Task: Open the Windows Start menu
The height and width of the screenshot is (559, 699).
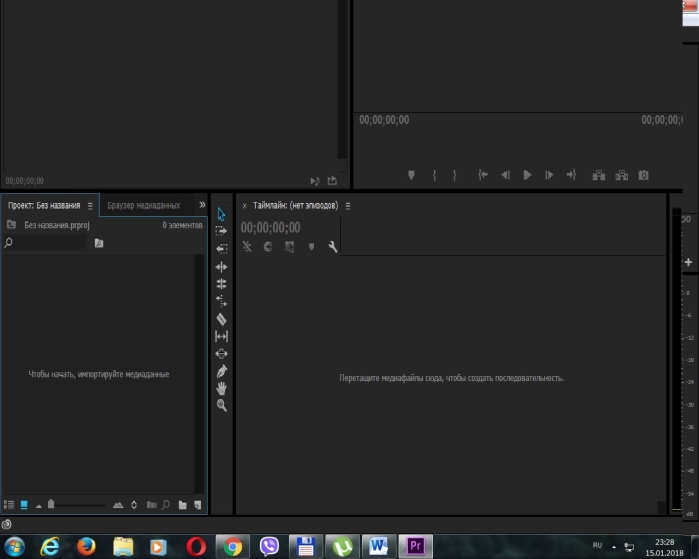Action: point(14,546)
